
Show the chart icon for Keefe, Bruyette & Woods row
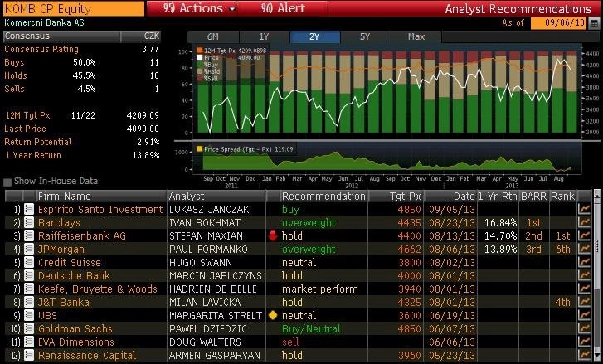point(584,289)
